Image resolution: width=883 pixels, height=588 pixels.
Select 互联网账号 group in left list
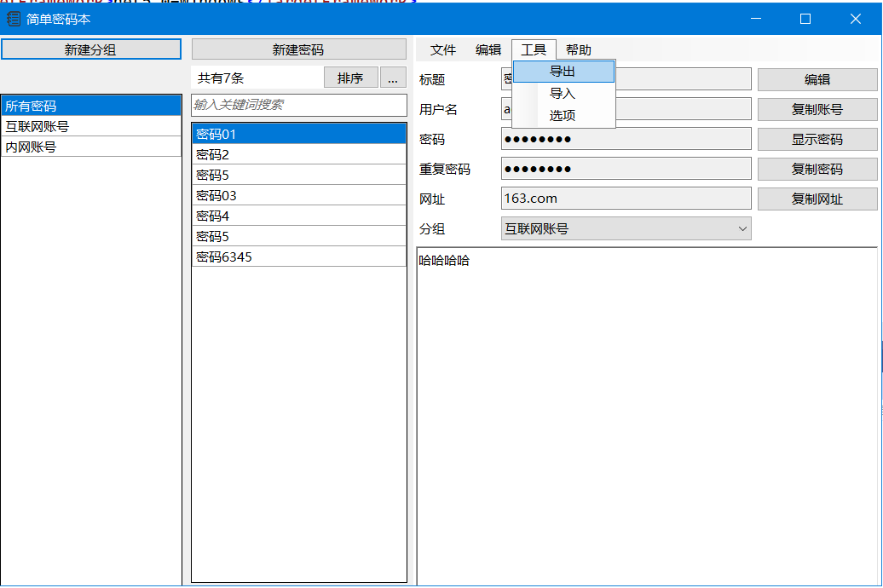(x=91, y=126)
